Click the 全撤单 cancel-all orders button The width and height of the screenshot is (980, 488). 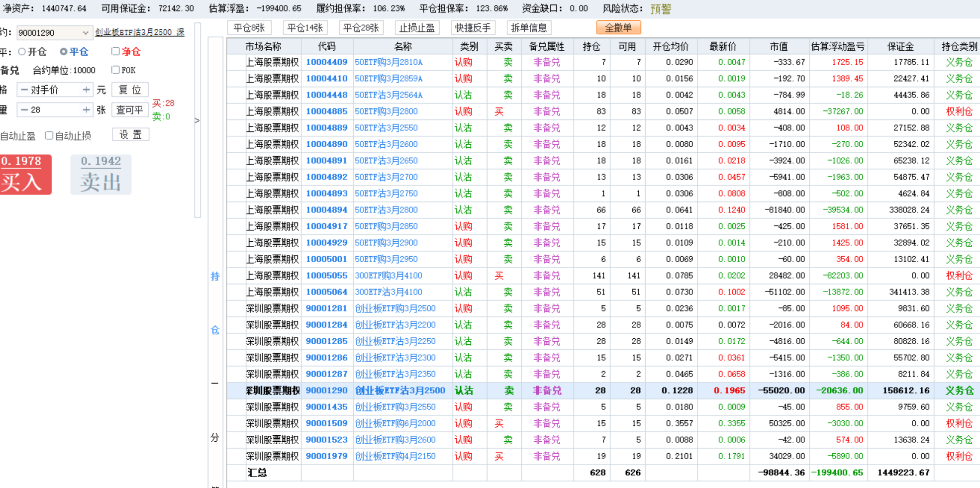pyautogui.click(x=618, y=28)
